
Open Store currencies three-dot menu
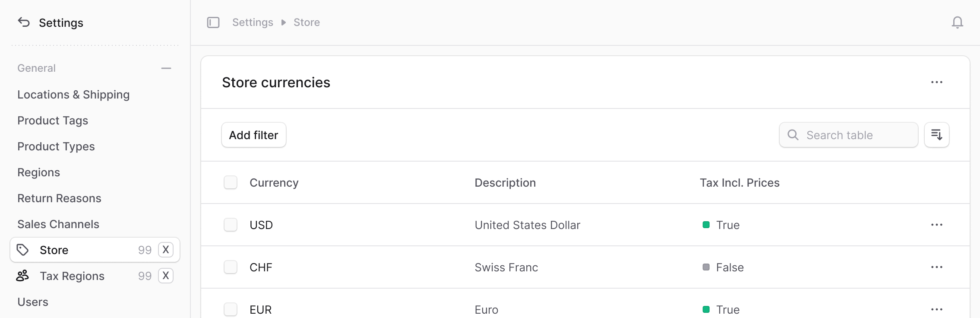pyautogui.click(x=936, y=82)
